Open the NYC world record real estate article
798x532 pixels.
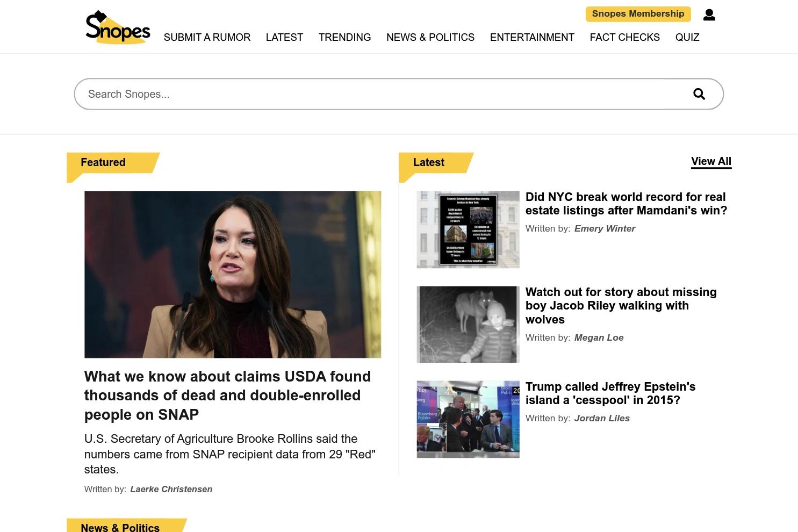[626, 204]
